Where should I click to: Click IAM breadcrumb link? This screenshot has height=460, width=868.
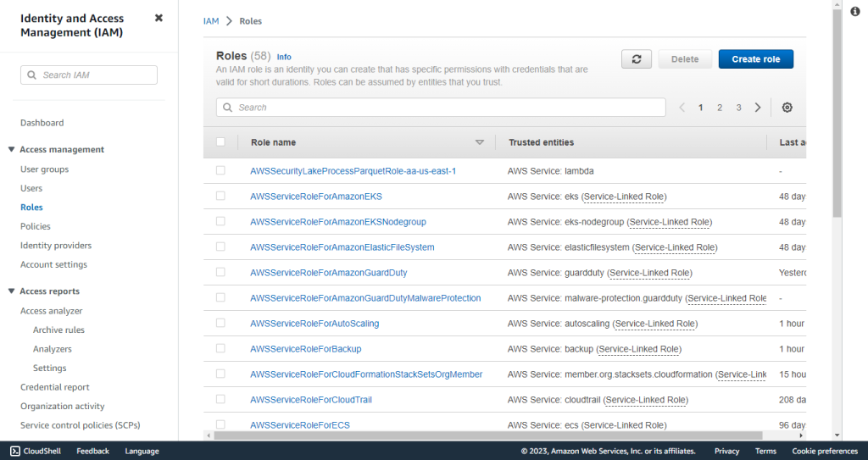(x=211, y=21)
